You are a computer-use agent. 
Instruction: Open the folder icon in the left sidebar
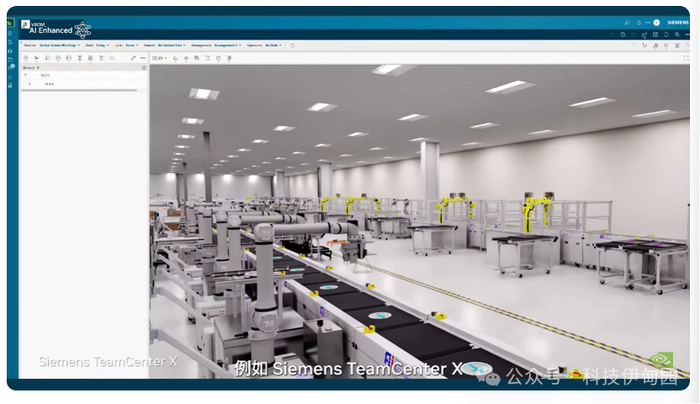(x=10, y=59)
